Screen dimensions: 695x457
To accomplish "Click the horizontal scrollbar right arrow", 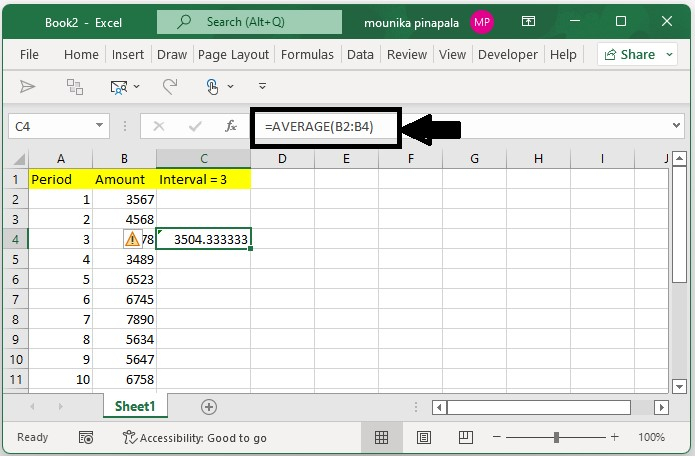I will click(x=662, y=407).
